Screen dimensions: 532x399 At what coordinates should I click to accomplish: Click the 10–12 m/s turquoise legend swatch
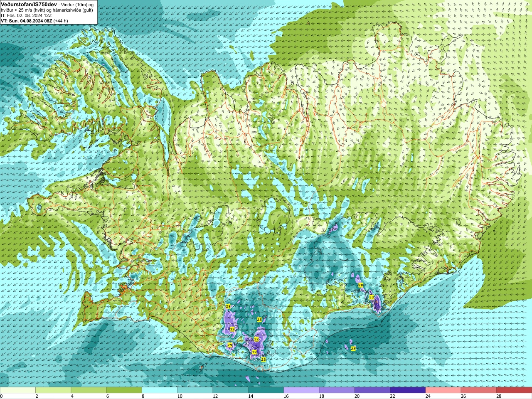pyautogui.click(x=195, y=390)
